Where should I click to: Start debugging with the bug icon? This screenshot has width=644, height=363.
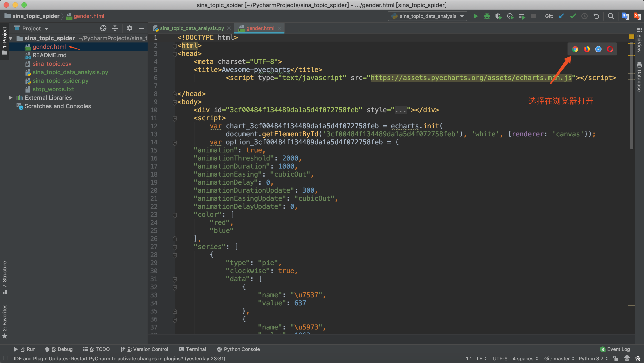487,16
